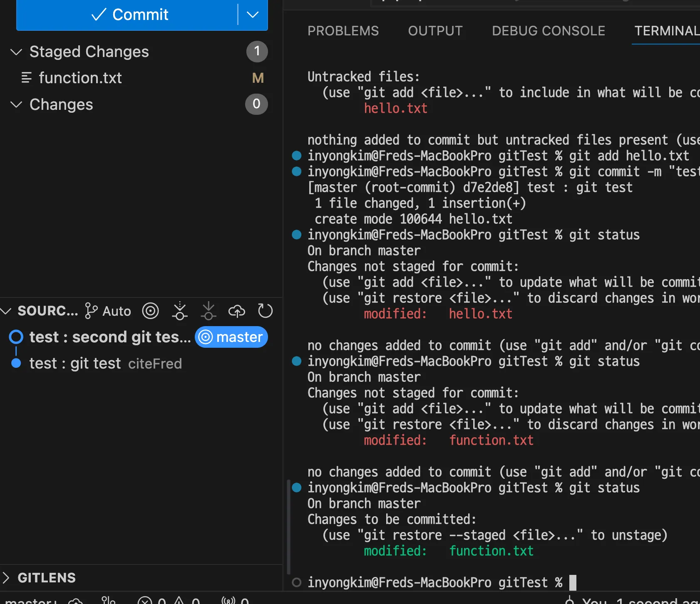Select the 'test : second git tes...' commit
700x604 pixels.
pyautogui.click(x=110, y=337)
